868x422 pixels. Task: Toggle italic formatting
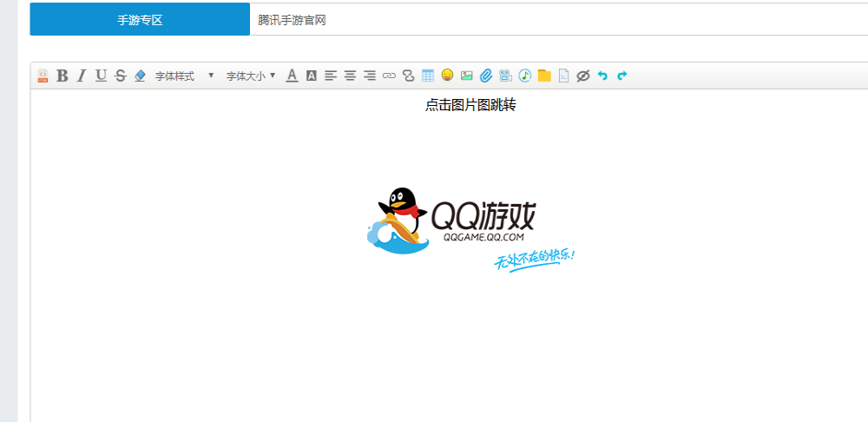tap(82, 76)
